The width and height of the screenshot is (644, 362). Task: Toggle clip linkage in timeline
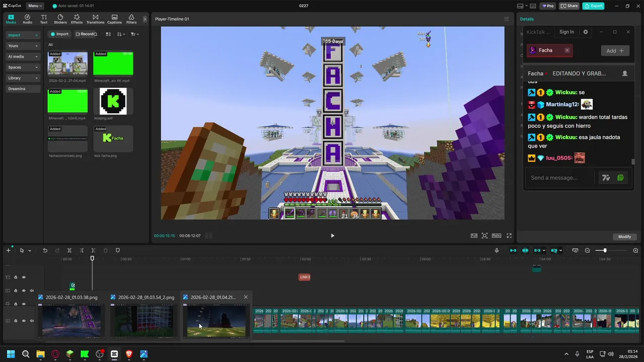click(537, 250)
